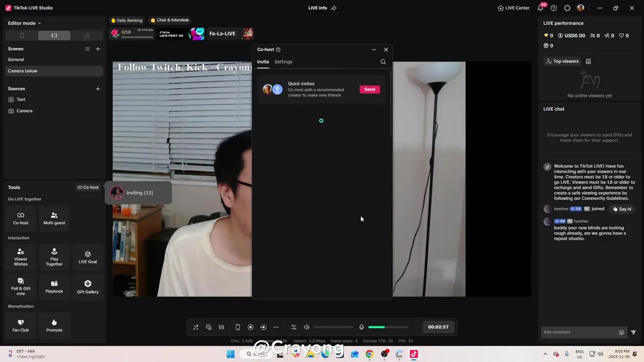This screenshot has width=644, height=362.
Task: Open the Scenes list view icon
Action: point(87,49)
